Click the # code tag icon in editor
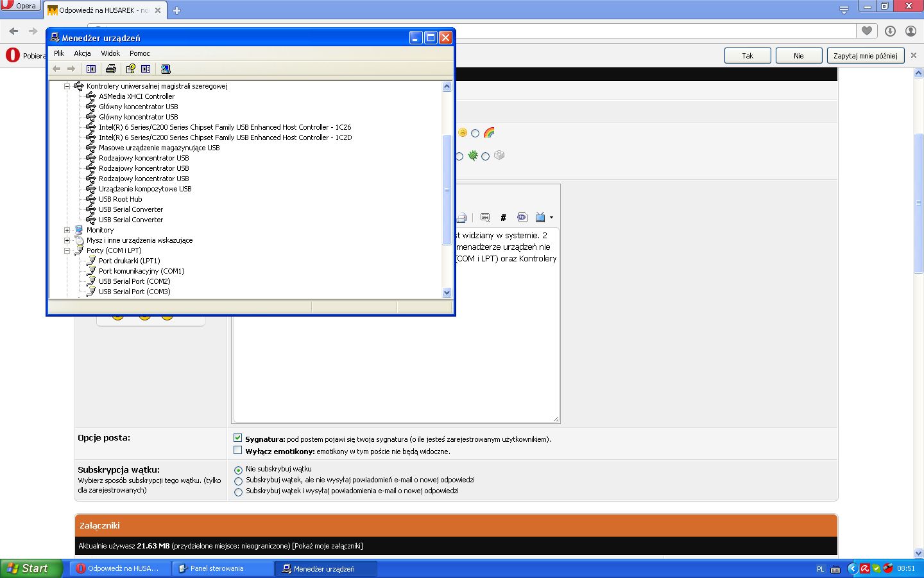The height and width of the screenshot is (578, 924). click(x=503, y=217)
